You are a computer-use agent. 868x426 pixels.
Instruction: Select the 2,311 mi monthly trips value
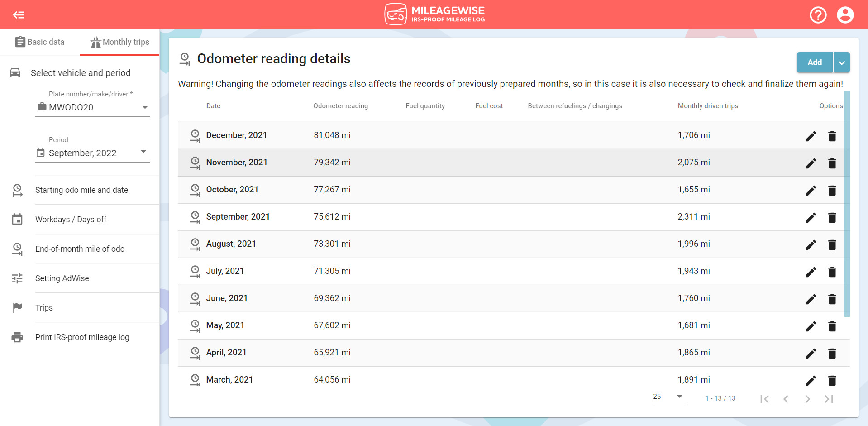point(693,217)
